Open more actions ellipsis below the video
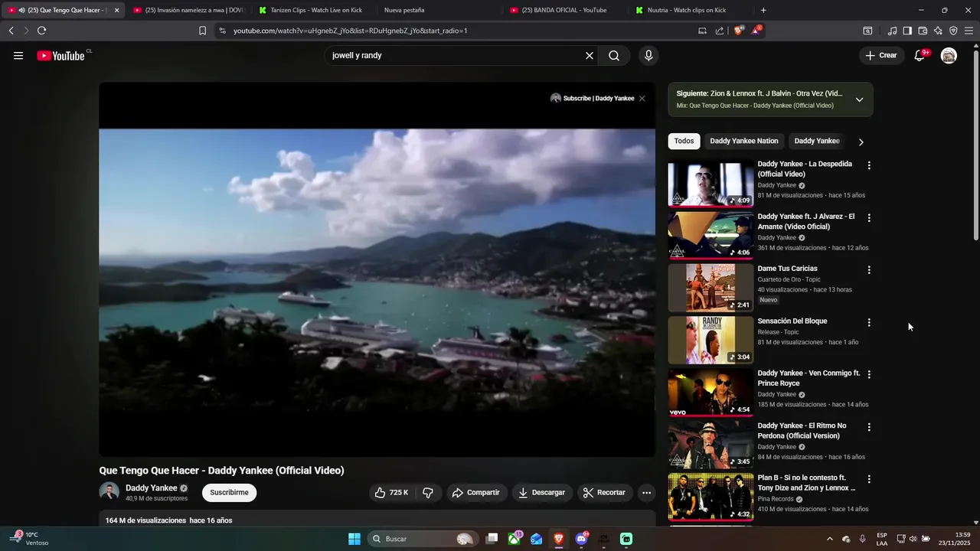The width and height of the screenshot is (980, 551). pos(646,493)
